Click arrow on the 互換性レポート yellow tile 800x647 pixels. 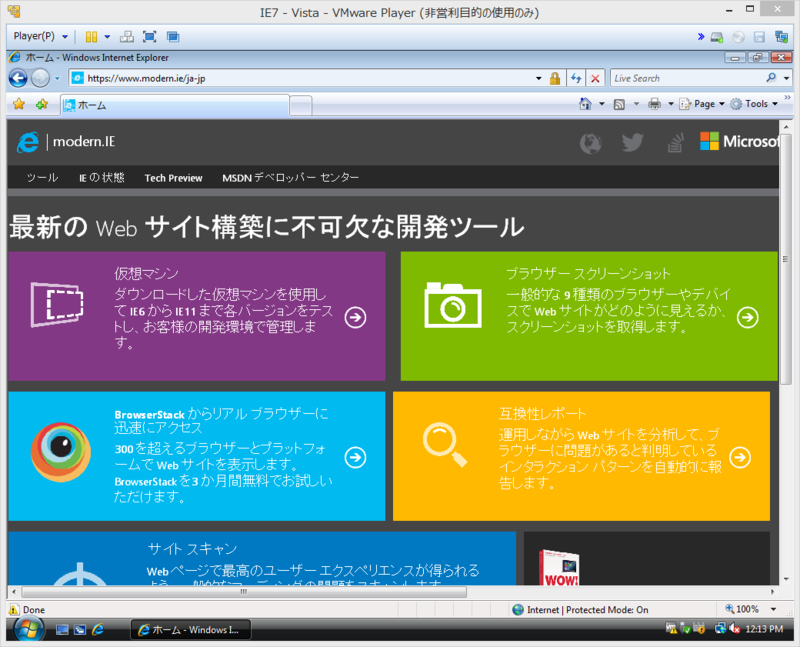click(x=740, y=457)
